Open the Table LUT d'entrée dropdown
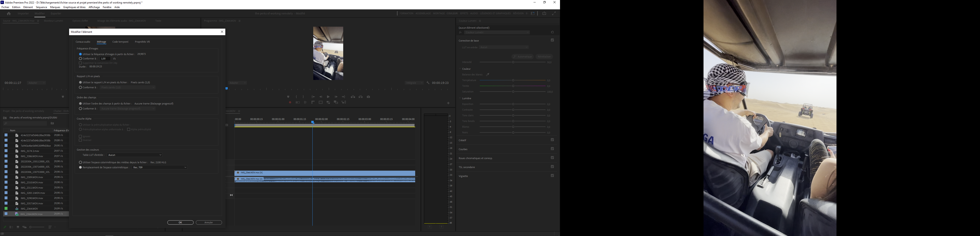Screen dimensions: 980x236 click(135, 155)
